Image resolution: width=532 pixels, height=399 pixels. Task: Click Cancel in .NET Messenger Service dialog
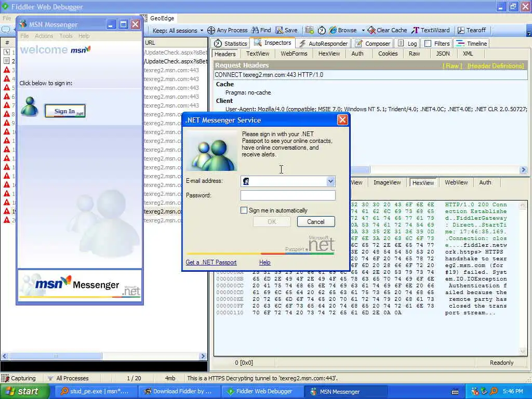point(316,221)
